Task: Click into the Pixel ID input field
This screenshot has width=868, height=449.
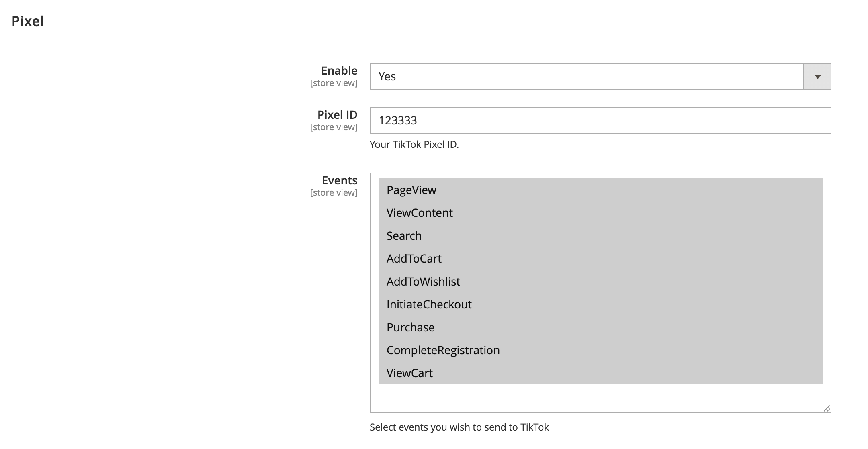Action: point(600,120)
